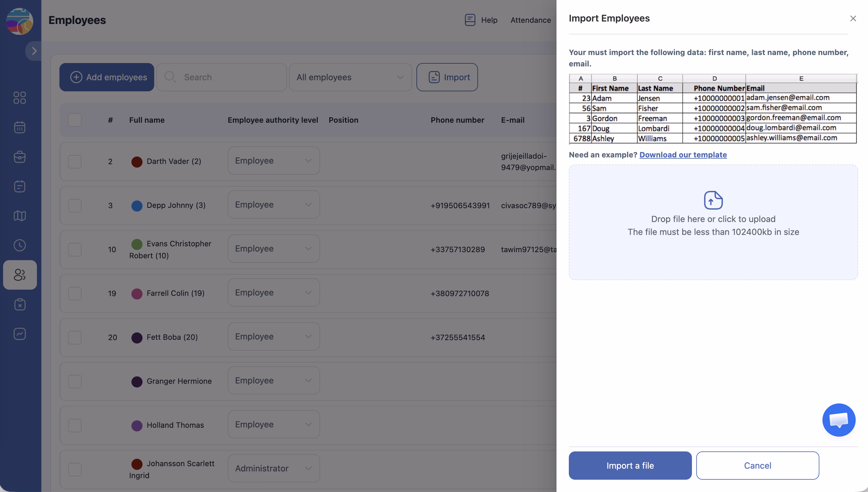Expand the sidebar with arrow toggle

[34, 51]
